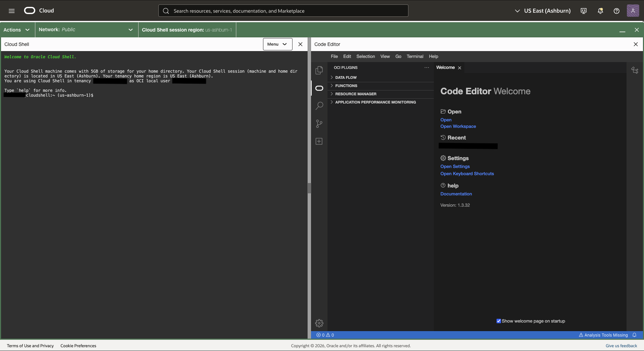Click the Open Settings link
Viewport: 644px width, 351px height.
coord(455,167)
